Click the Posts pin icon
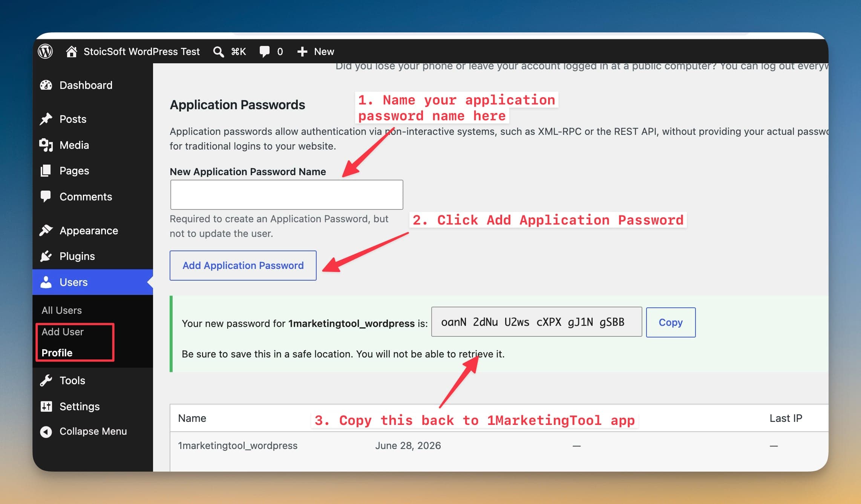Image resolution: width=861 pixels, height=504 pixels. click(x=46, y=119)
